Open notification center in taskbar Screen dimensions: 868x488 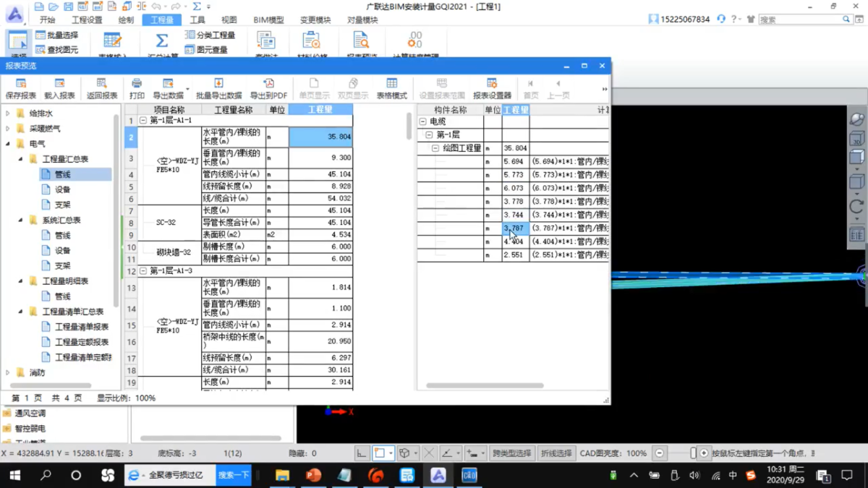[x=847, y=475]
